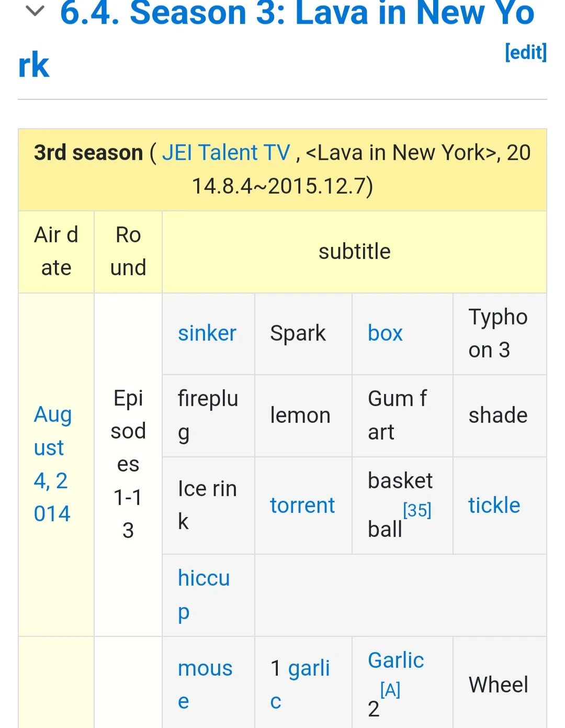Follow the tickle episode link

pos(494,506)
